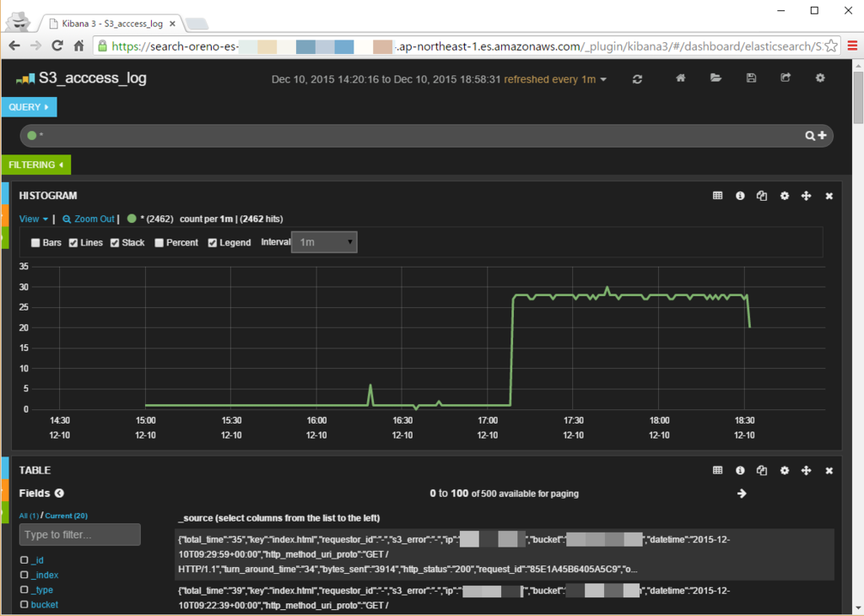
Task: Reload the page in browser
Action: [57, 46]
